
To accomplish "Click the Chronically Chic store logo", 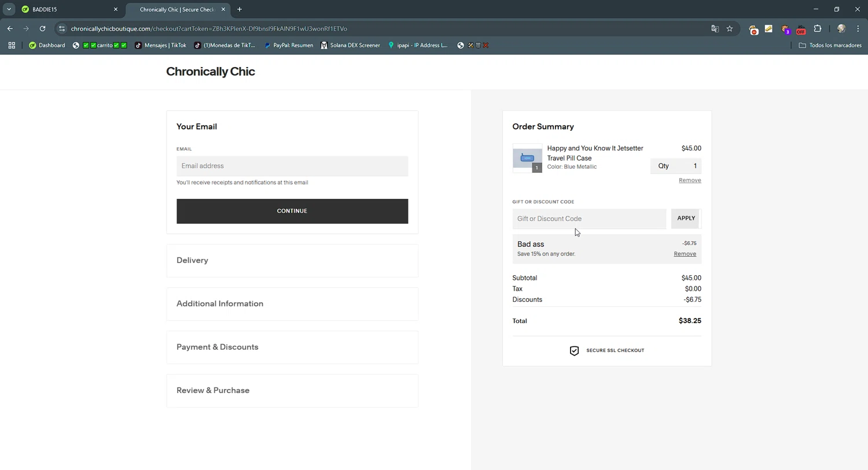I will tap(211, 72).
